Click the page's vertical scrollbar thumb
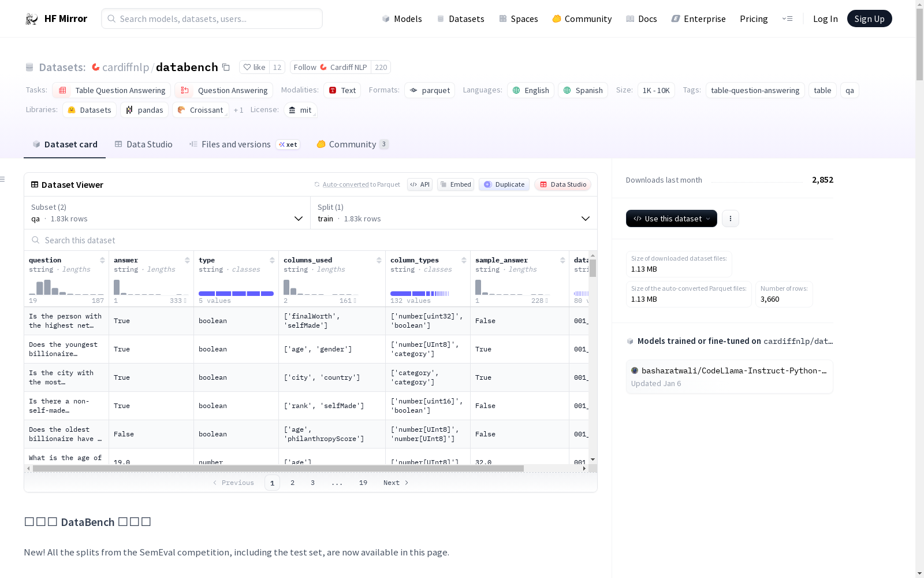The height and width of the screenshot is (578, 924). tap(919, 43)
